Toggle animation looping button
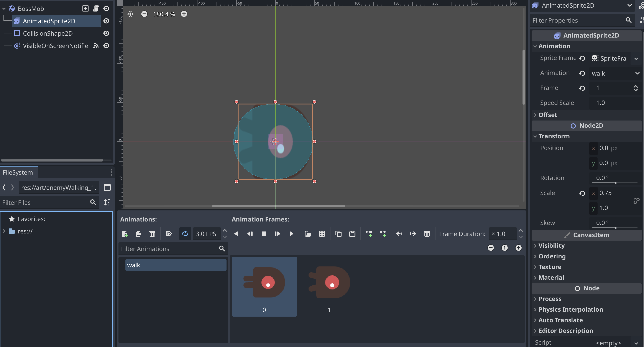The image size is (644, 347). 185,234
